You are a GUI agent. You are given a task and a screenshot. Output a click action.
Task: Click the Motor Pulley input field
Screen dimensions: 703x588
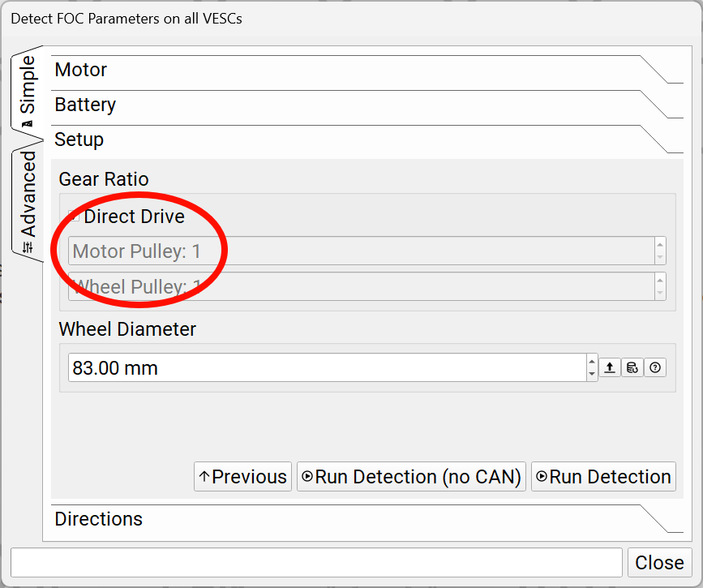click(362, 251)
